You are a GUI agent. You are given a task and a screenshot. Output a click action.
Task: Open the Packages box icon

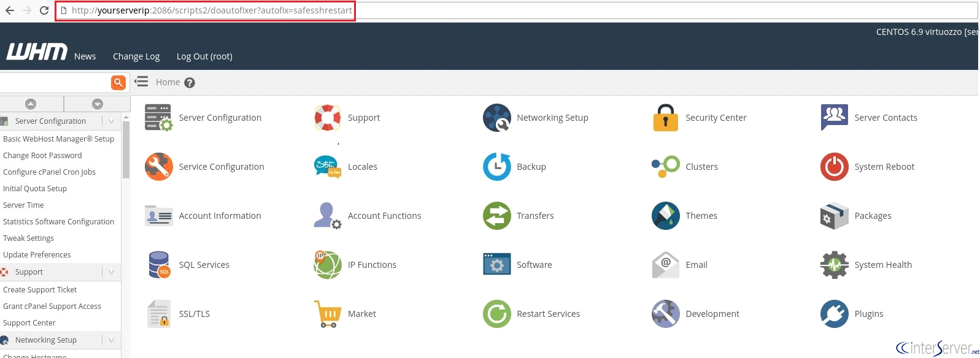coord(834,216)
